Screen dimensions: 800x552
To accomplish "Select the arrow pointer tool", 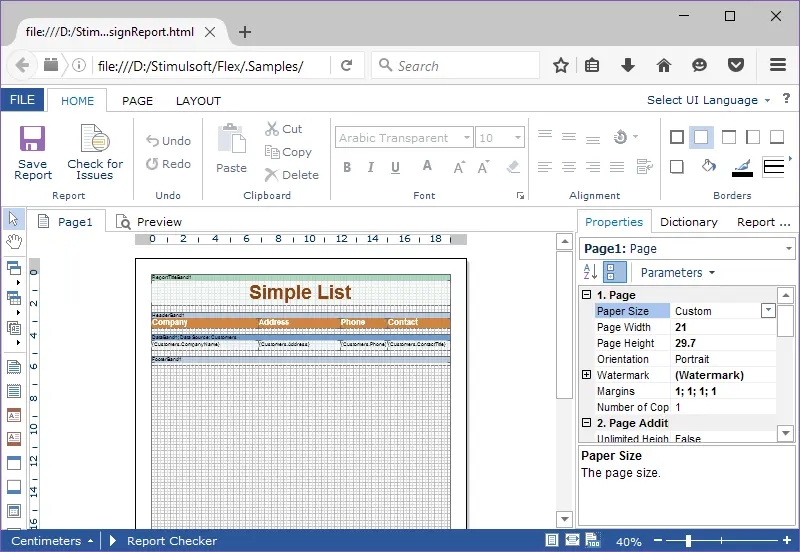I will tap(13, 219).
